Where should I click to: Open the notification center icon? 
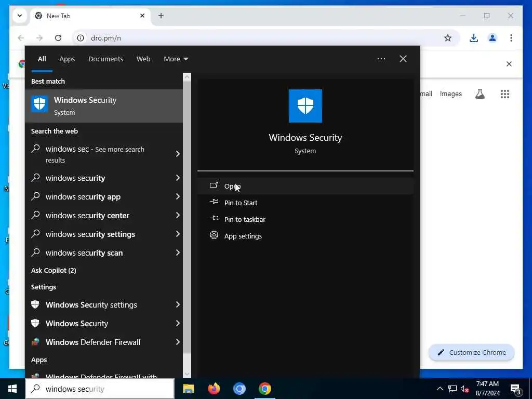point(515,389)
